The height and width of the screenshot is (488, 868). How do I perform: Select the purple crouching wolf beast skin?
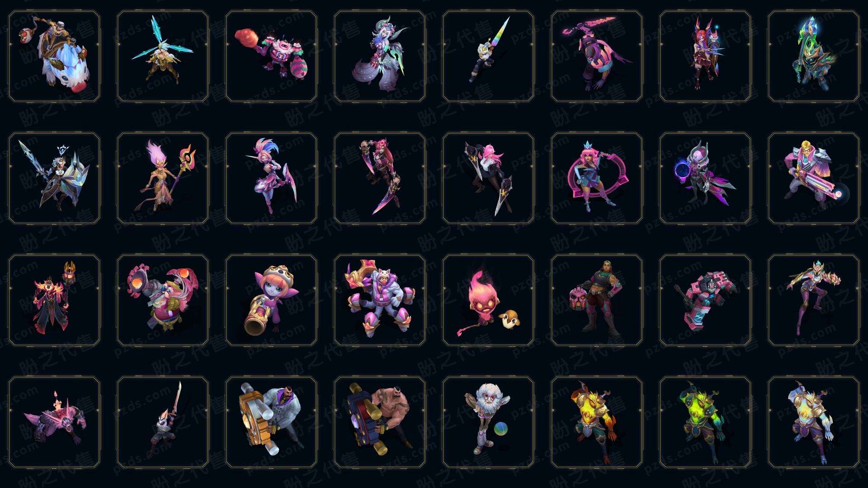[54, 422]
